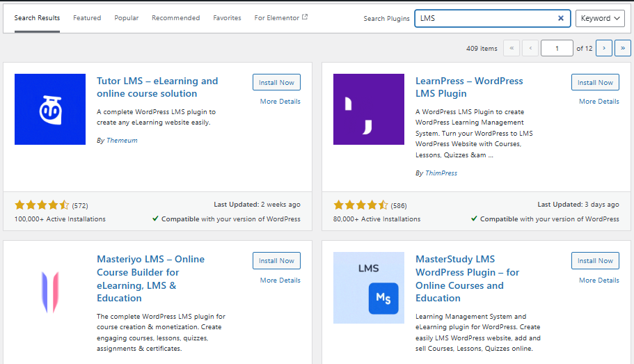Switch to the Search Results tab
This screenshot has height=364, width=634.
37,18
